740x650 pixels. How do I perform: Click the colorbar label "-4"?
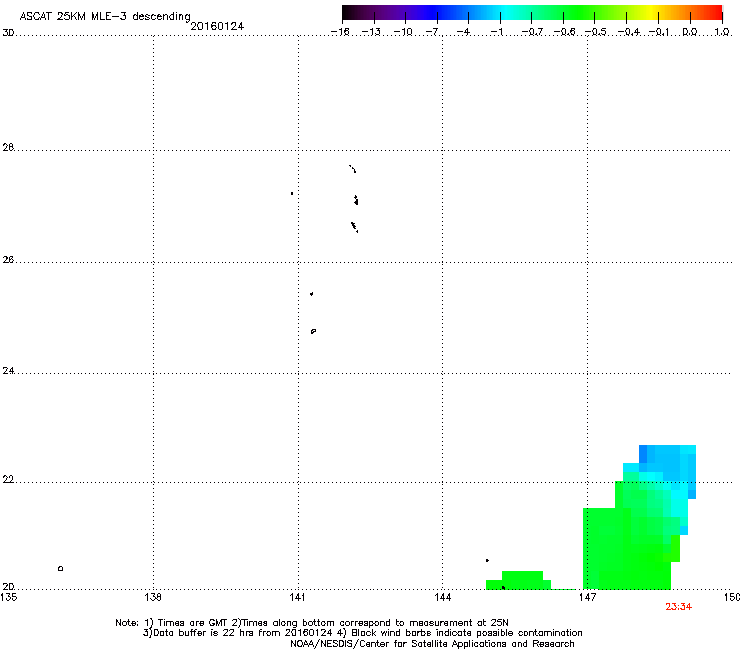[x=463, y=32]
